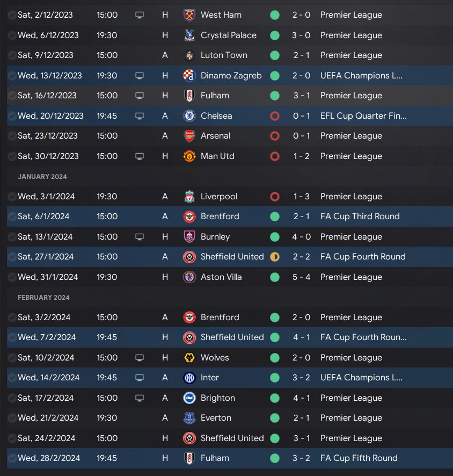Click the Inter club logo

[x=189, y=378]
